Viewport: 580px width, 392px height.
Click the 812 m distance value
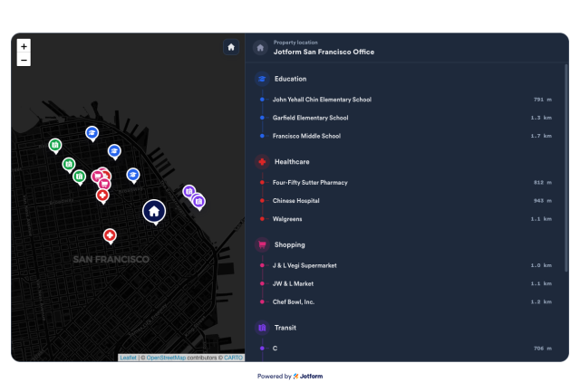(543, 183)
